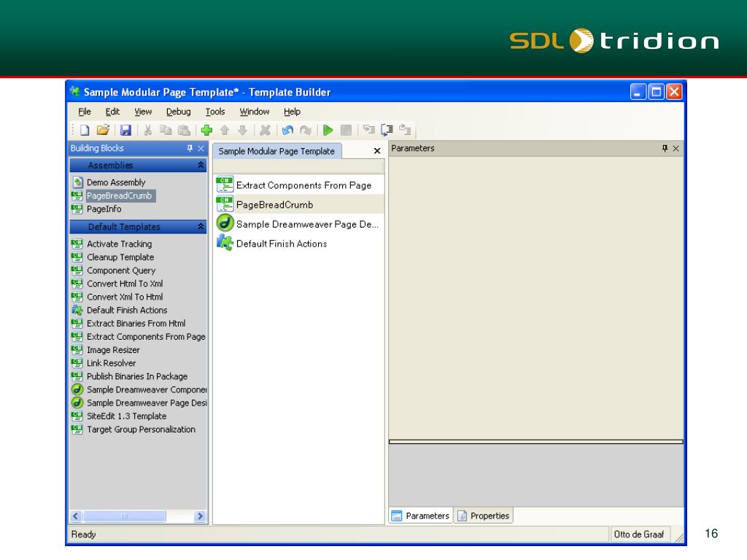747x560 pixels.
Task: Select the Sample Modular Page Template tab
Action: 276,151
